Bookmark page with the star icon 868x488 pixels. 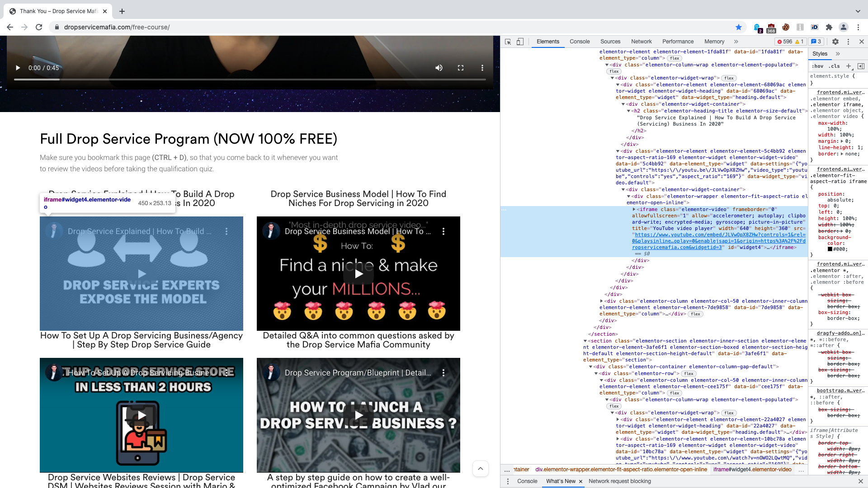coord(739,27)
